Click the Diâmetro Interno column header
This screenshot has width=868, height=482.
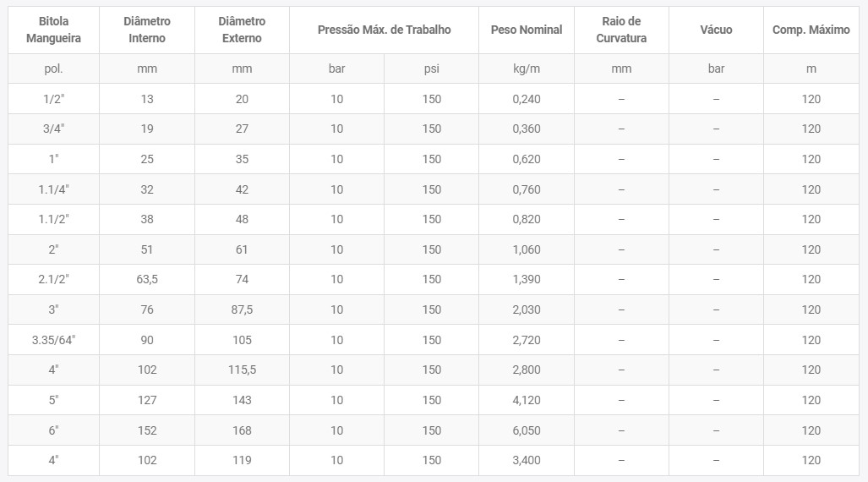click(147, 30)
